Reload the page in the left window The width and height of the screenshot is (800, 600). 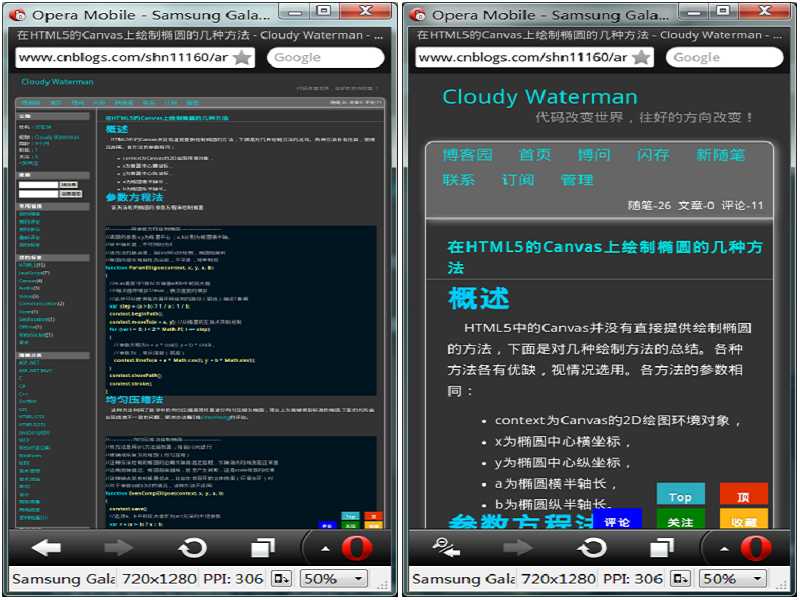point(192,548)
